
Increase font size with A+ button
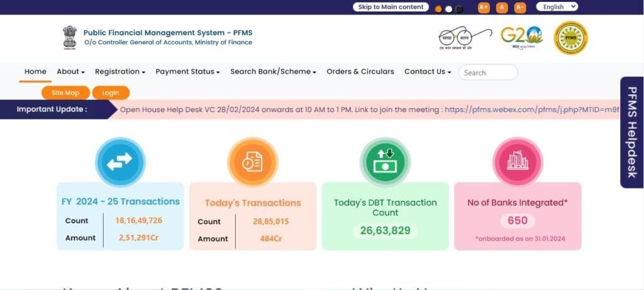pyautogui.click(x=484, y=8)
